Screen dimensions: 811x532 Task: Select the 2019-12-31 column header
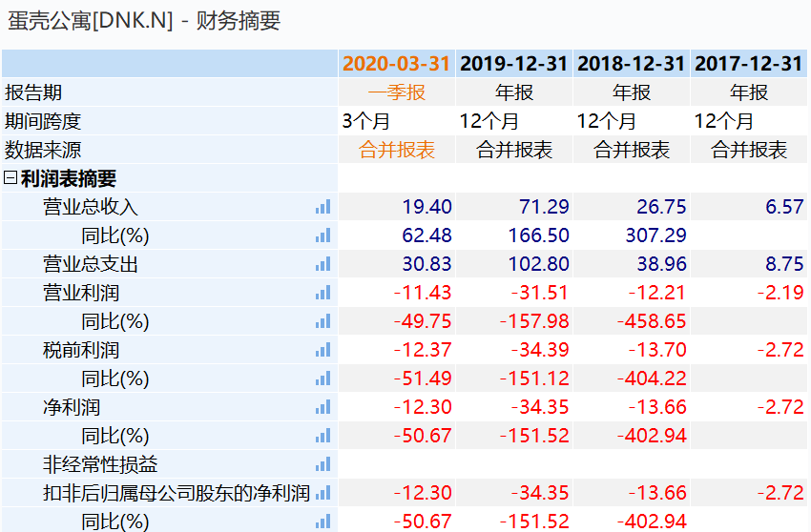point(514,64)
